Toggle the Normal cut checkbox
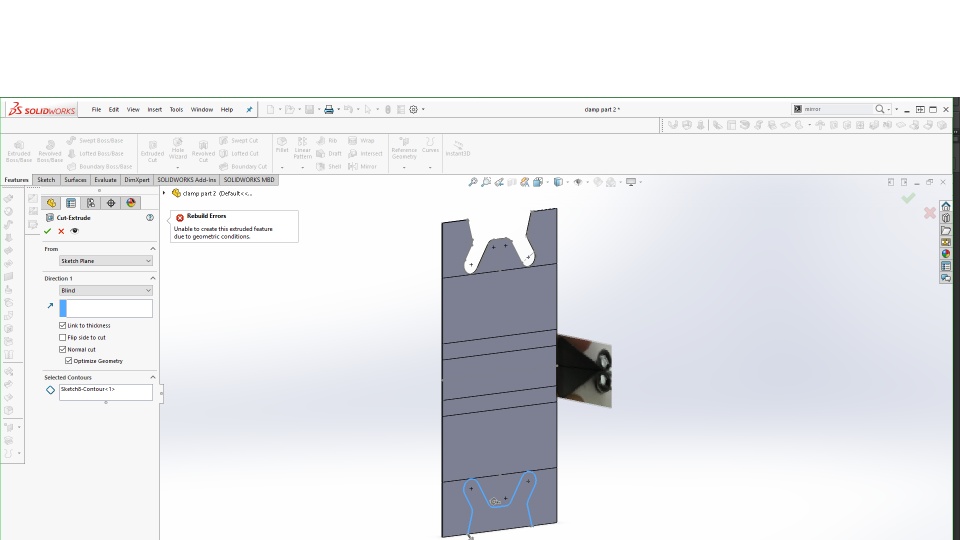Image resolution: width=960 pixels, height=540 pixels. pyautogui.click(x=62, y=349)
